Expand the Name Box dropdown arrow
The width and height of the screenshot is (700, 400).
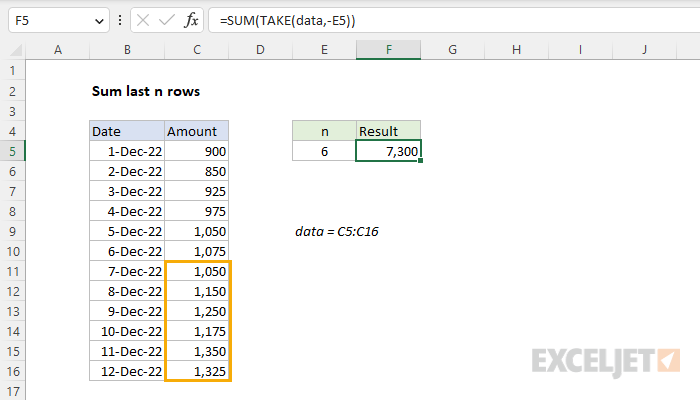coord(99,21)
